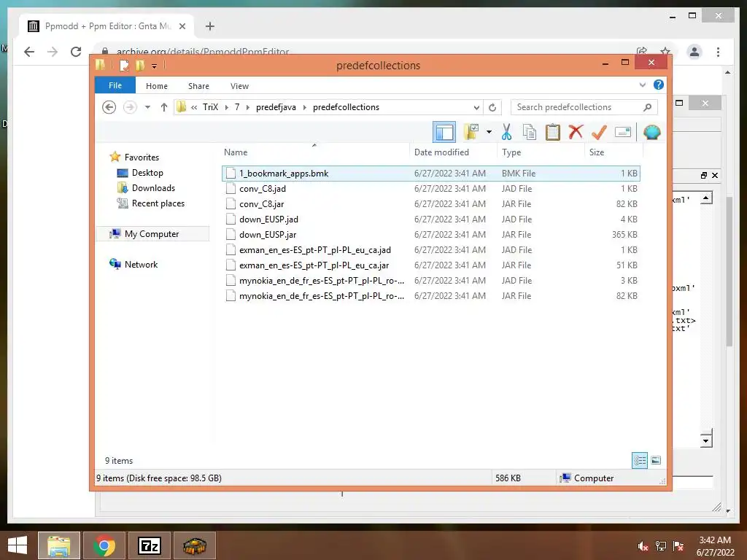Click the 7 folder breadcrumb
747x560 pixels.
(237, 107)
